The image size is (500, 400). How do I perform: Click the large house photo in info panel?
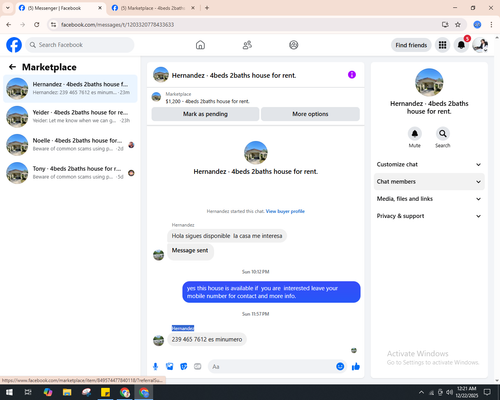[429, 82]
